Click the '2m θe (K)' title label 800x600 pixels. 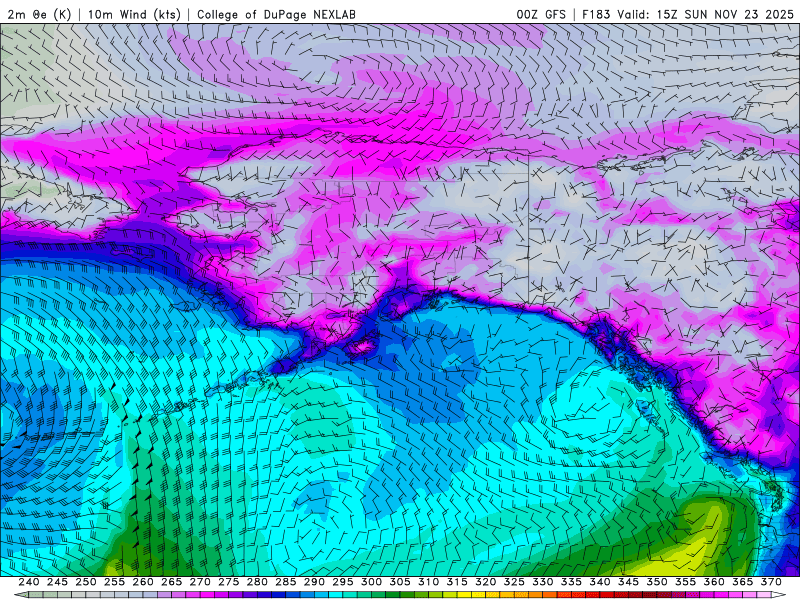coord(39,14)
